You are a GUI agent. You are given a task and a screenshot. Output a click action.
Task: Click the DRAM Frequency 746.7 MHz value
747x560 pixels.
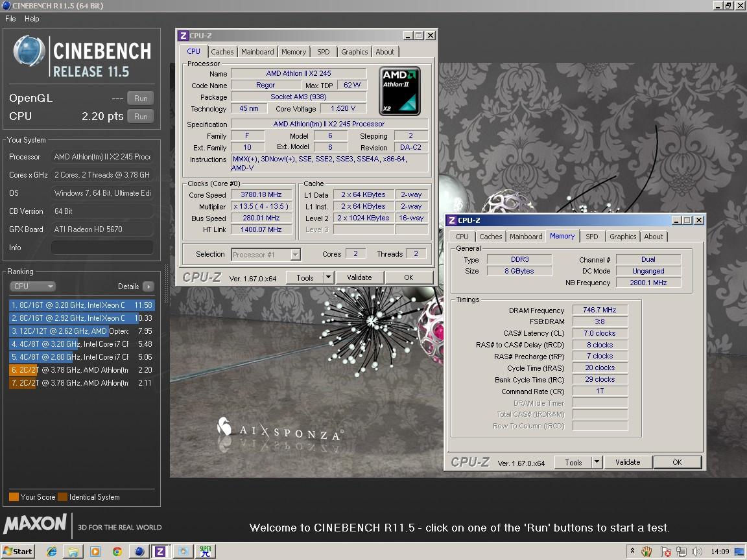tap(600, 310)
